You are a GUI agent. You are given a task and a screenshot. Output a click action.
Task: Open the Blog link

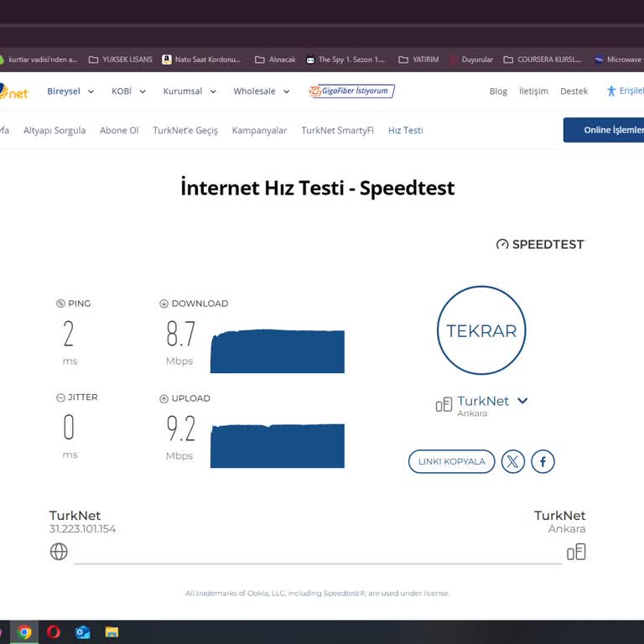pyautogui.click(x=498, y=91)
